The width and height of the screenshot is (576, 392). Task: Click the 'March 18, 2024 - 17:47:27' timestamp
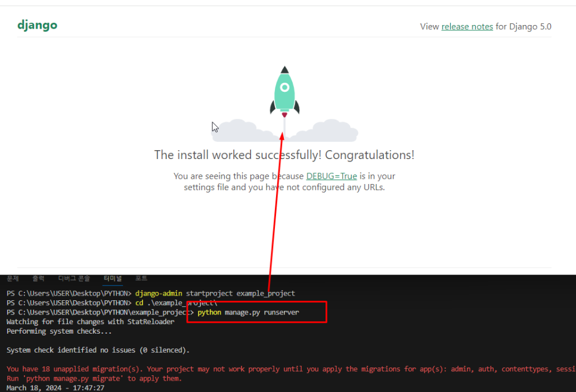[x=55, y=388]
